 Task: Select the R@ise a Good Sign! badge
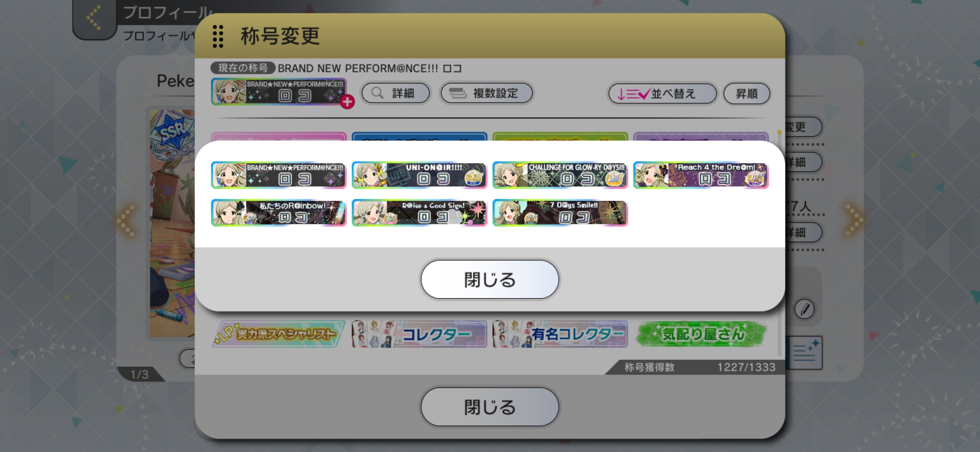pos(419,213)
